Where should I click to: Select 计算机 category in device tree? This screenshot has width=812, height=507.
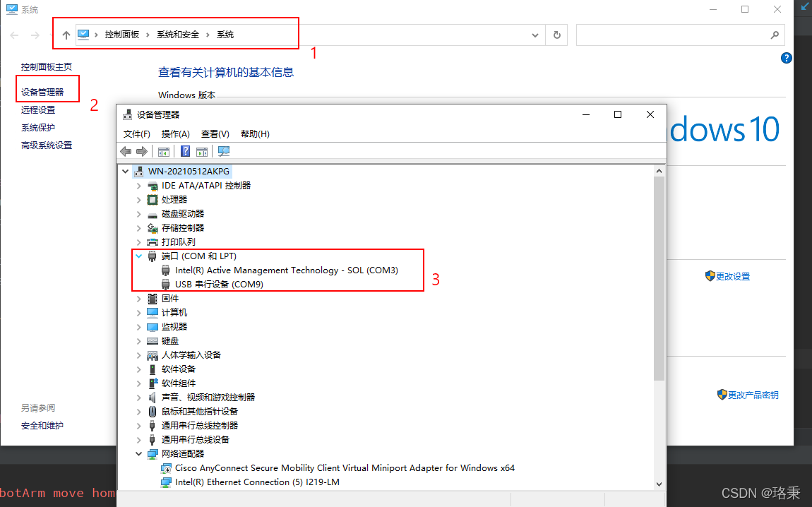click(174, 312)
